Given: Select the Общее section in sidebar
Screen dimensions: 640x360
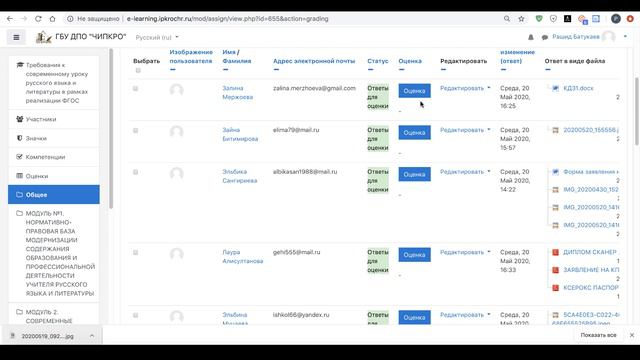Looking at the screenshot, I should 53,195.
